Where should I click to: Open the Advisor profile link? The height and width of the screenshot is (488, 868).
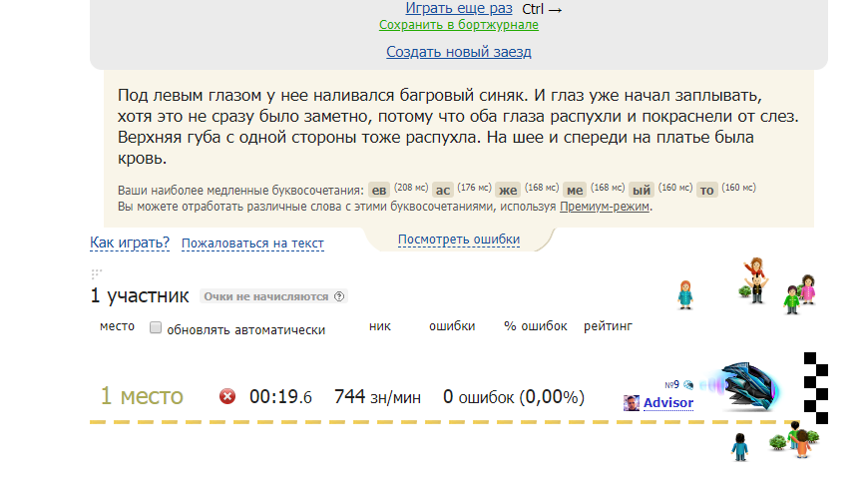pos(668,403)
